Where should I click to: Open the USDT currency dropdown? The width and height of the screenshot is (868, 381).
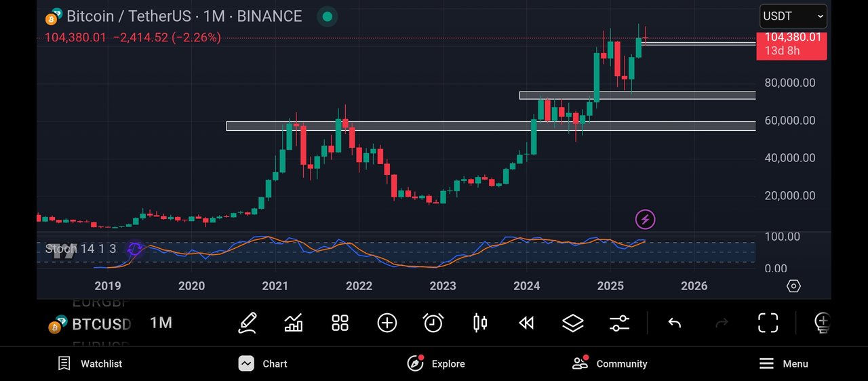(793, 16)
